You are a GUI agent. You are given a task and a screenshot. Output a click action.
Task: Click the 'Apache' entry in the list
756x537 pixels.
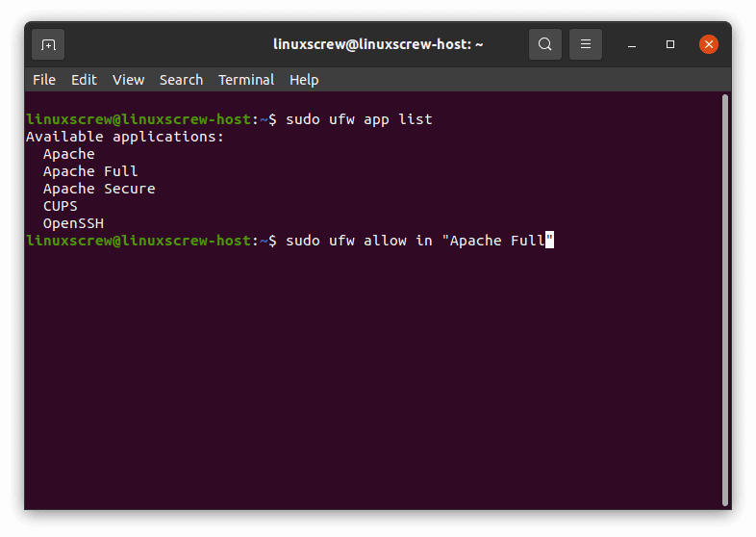(x=69, y=154)
